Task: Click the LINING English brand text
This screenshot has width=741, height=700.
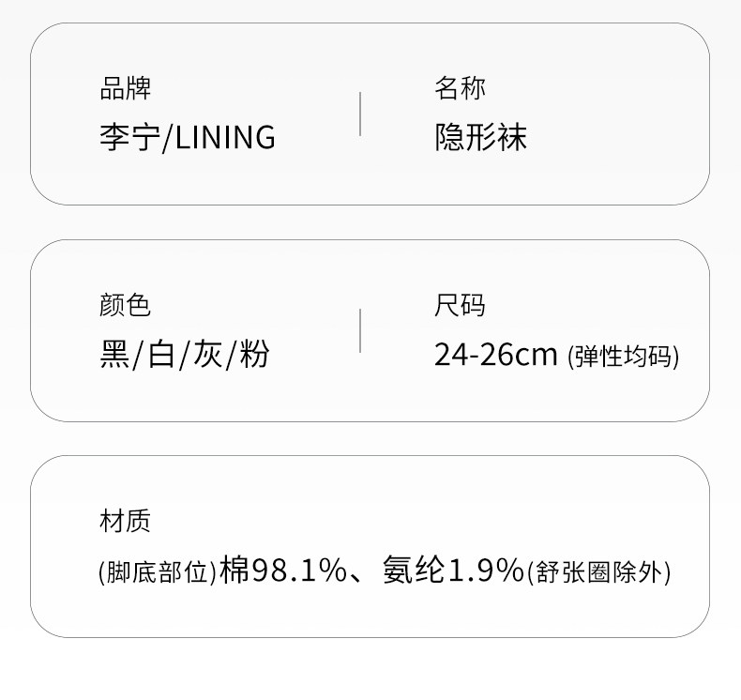Action: coord(225,137)
